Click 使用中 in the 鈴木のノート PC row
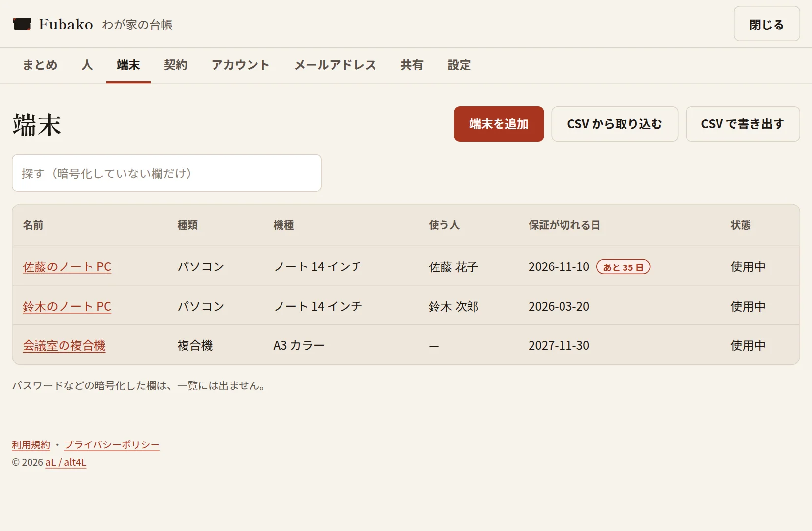The height and width of the screenshot is (531, 812). pyautogui.click(x=748, y=306)
